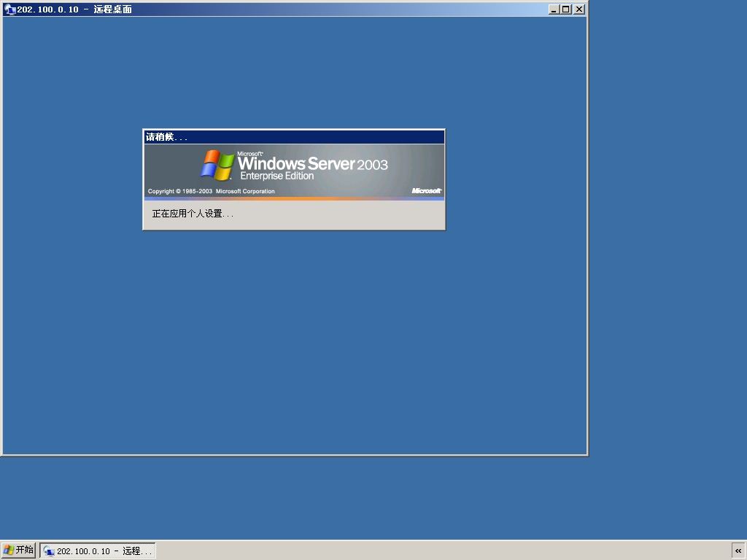Click the '请稍候...' dialog title
Screen dimensions: 747x560
pyautogui.click(x=166, y=137)
